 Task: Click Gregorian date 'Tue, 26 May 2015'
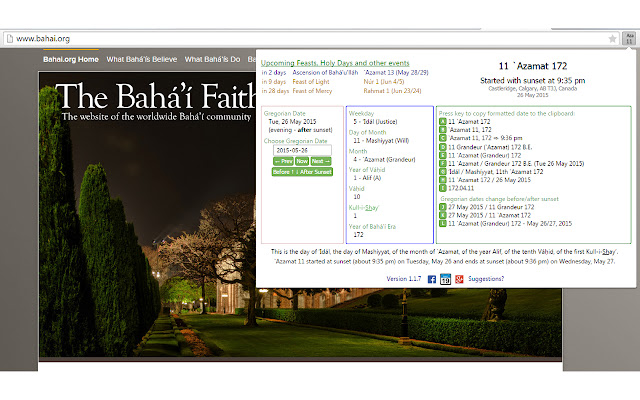click(292, 122)
